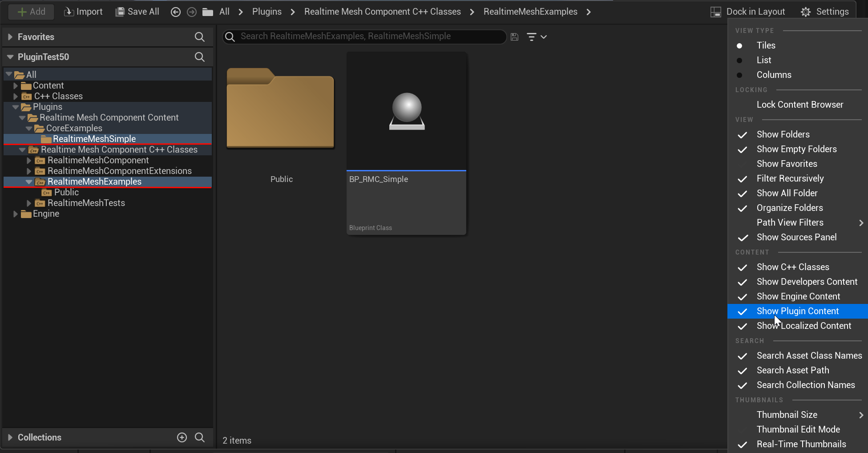Toggle Show Plugin Content off
This screenshot has width=868, height=453.
pyautogui.click(x=798, y=311)
